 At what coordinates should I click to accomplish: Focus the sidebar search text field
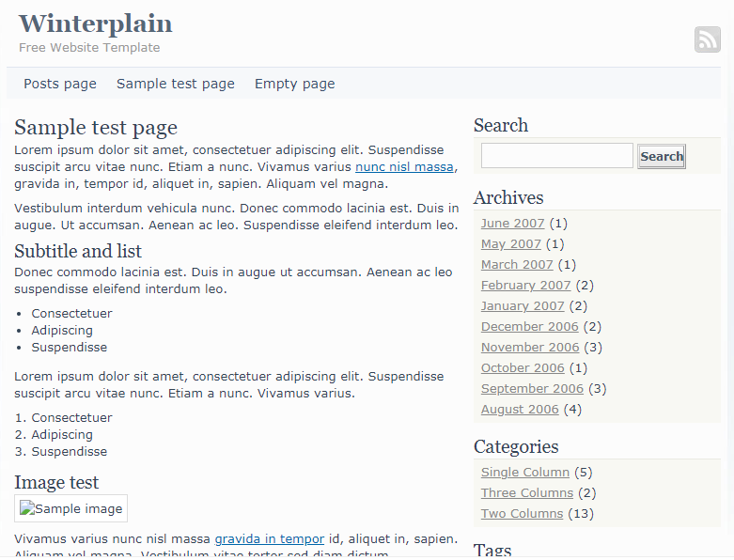tap(556, 156)
